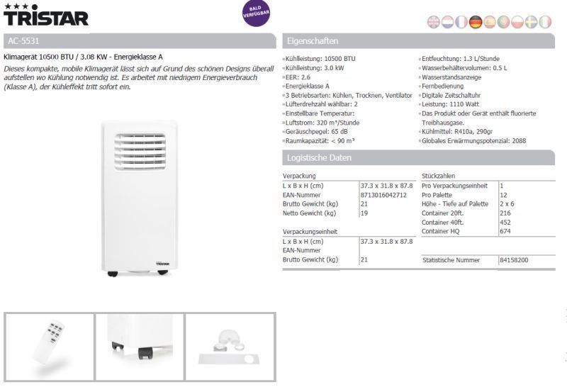Switch to Polish using the flag icon
This screenshot has width=567, height=392.
point(517,22)
